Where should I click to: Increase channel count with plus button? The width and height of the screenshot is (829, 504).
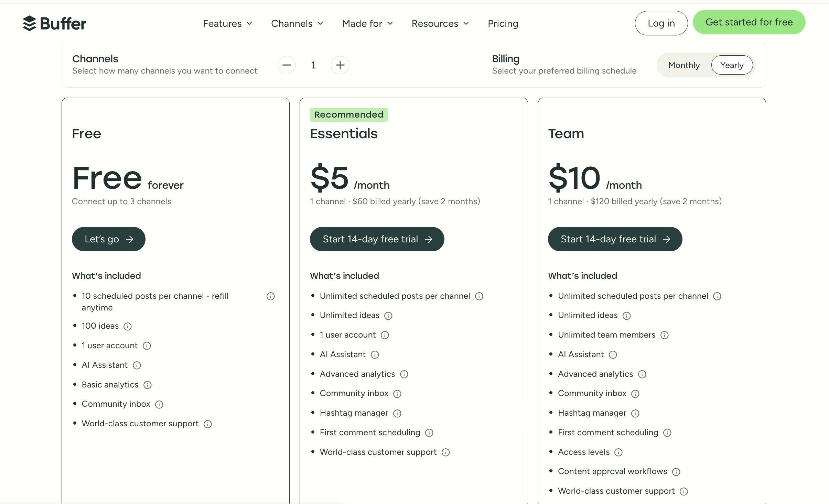click(x=340, y=65)
